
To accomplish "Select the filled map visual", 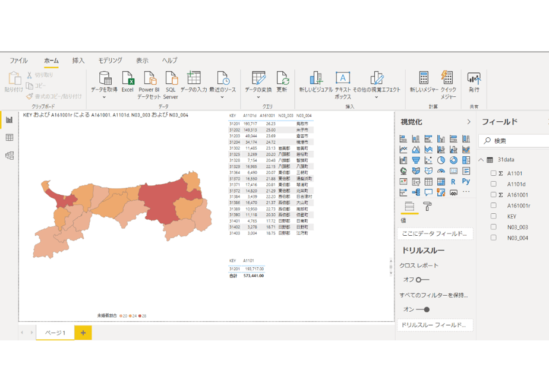I will pyautogui.click(x=415, y=171).
